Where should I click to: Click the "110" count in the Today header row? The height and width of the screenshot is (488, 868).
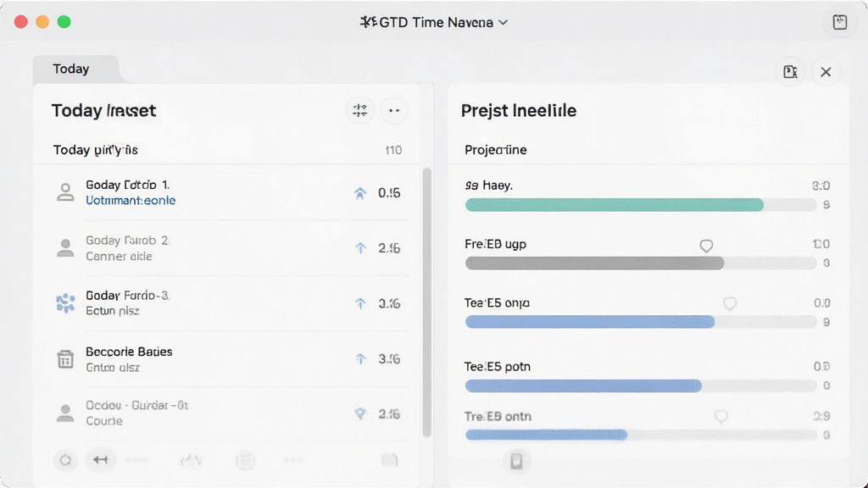click(x=393, y=150)
